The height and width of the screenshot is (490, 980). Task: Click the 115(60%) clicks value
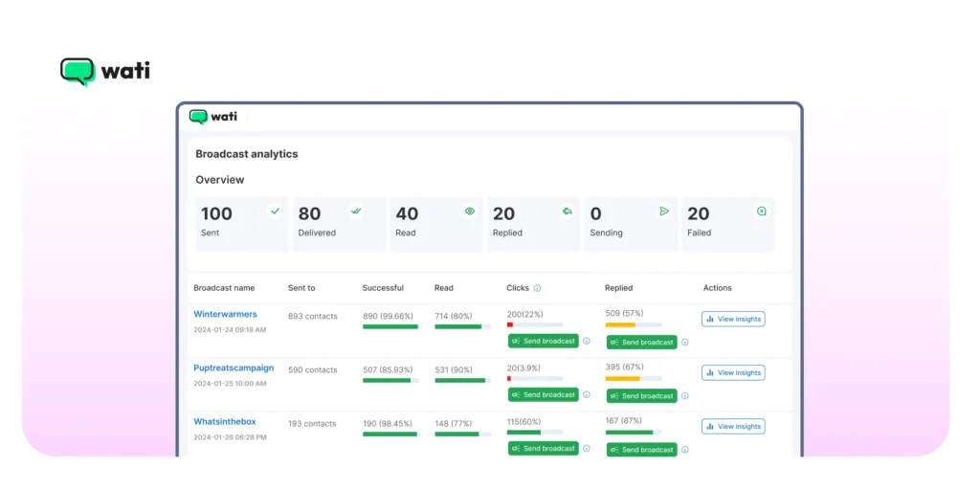tap(523, 422)
